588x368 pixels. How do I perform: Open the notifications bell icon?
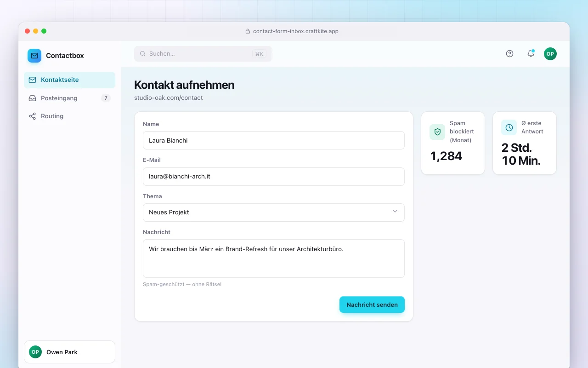coord(531,54)
